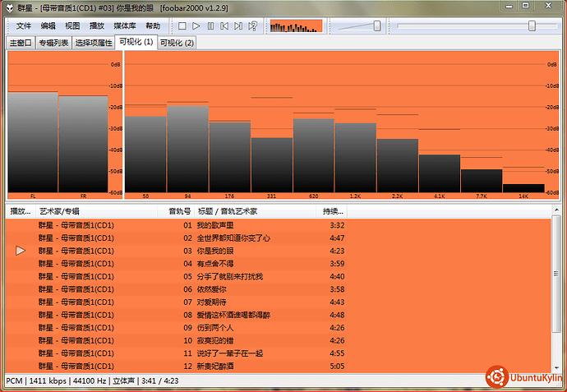Click the 44100 Hz status bar text
567x392 pixels.
click(x=90, y=380)
